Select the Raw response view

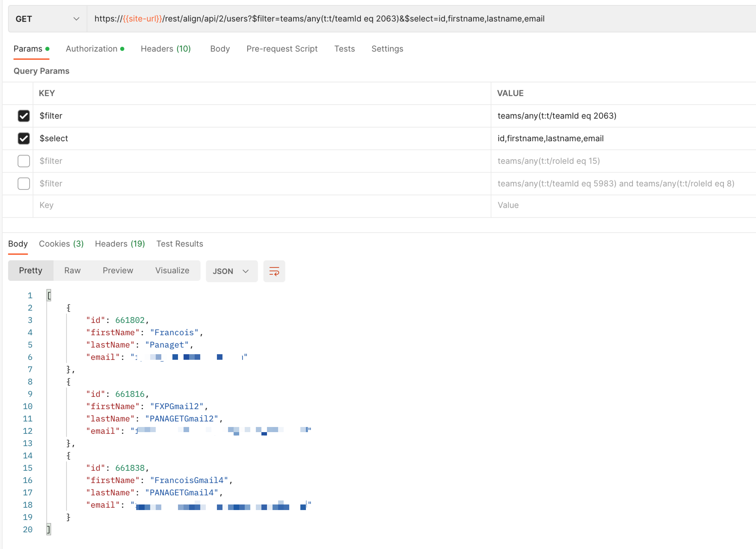coord(72,270)
